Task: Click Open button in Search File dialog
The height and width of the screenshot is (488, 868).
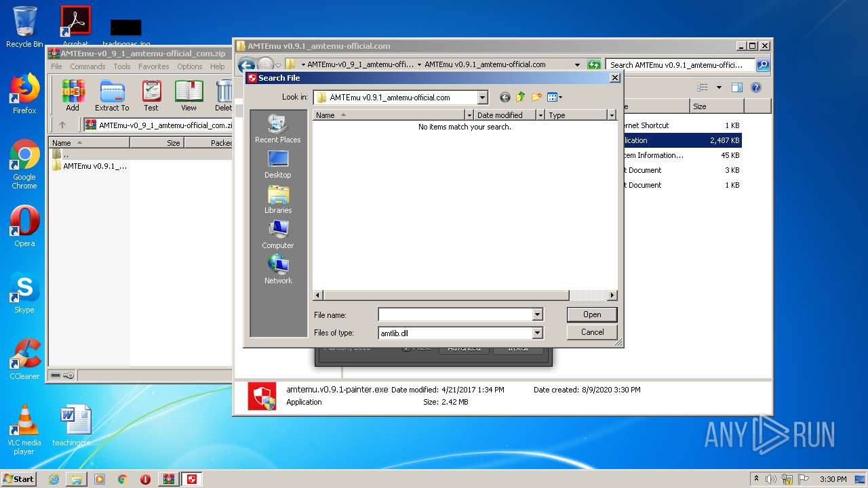Action: (592, 314)
